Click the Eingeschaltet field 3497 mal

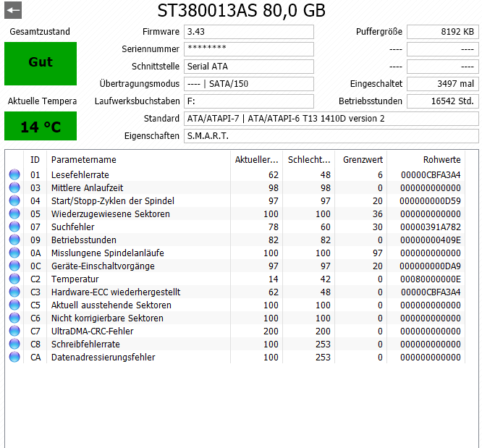443,84
